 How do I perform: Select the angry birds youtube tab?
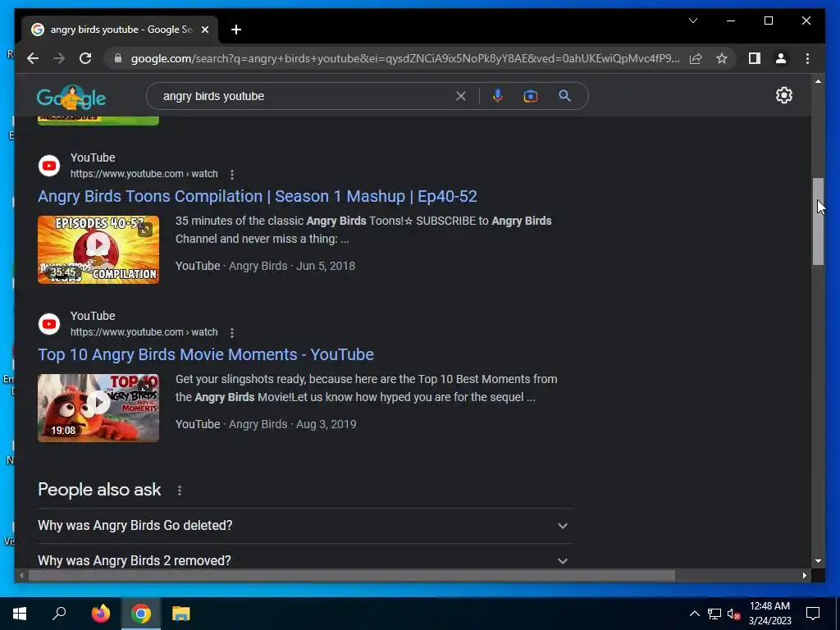(x=120, y=30)
